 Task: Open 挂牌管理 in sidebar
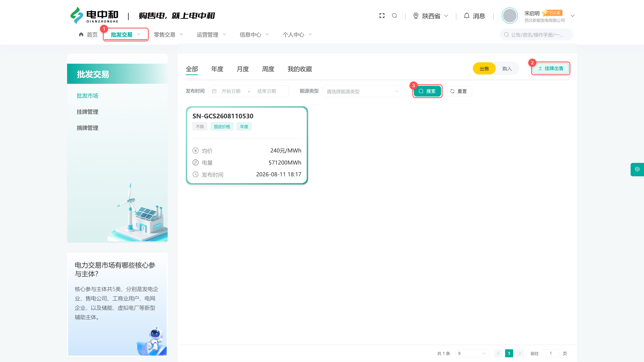tap(88, 112)
